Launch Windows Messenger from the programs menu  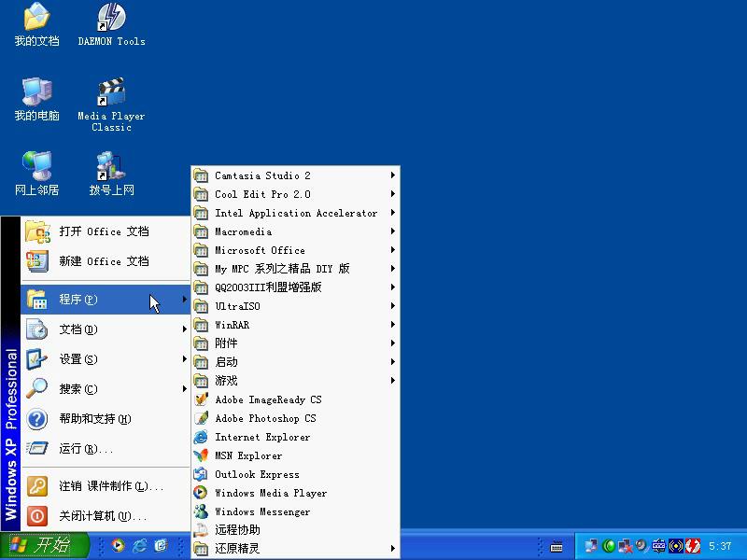(295, 511)
